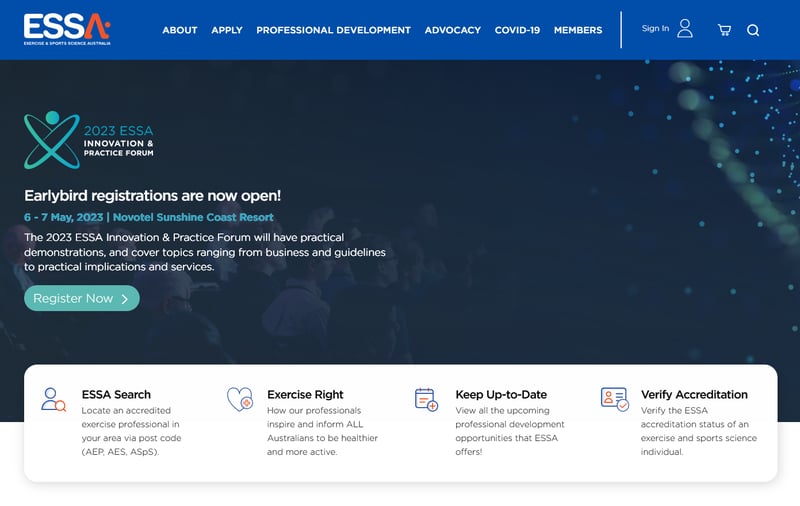Click the Register Now button
The image size is (800, 506).
click(82, 298)
